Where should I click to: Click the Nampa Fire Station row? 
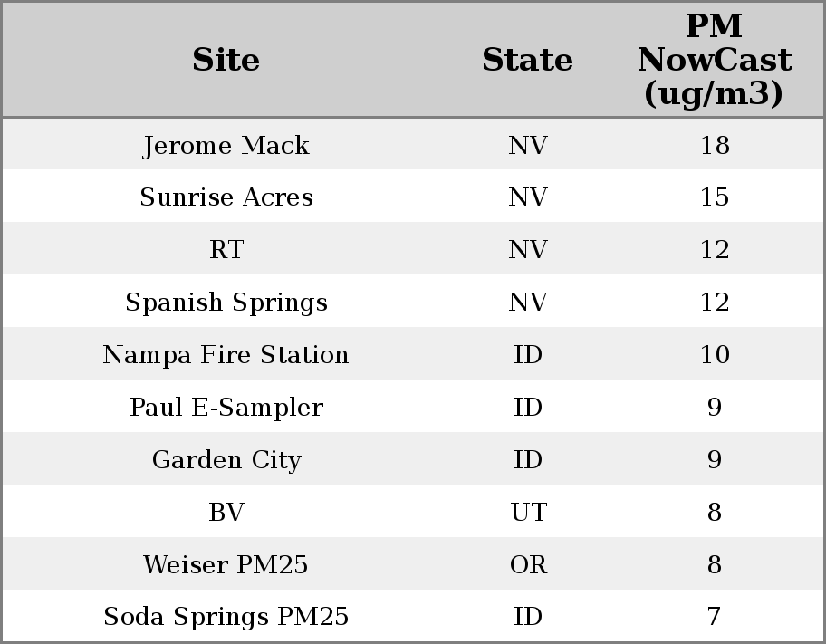coord(226,355)
